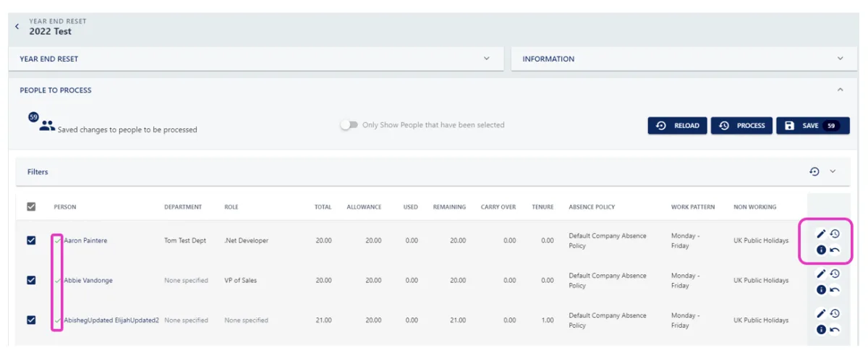Toggle the select-all checkbox in table header
The width and height of the screenshot is (868, 361).
coord(31,207)
